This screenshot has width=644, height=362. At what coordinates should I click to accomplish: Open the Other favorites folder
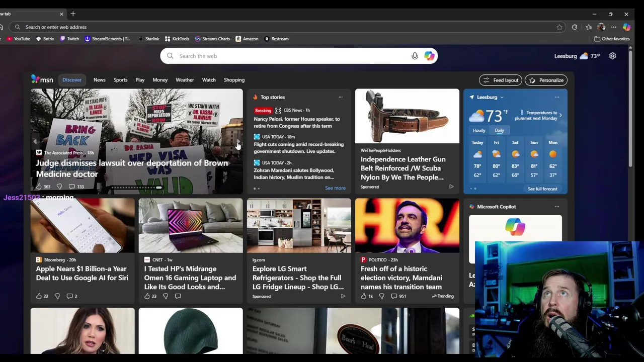612,39
